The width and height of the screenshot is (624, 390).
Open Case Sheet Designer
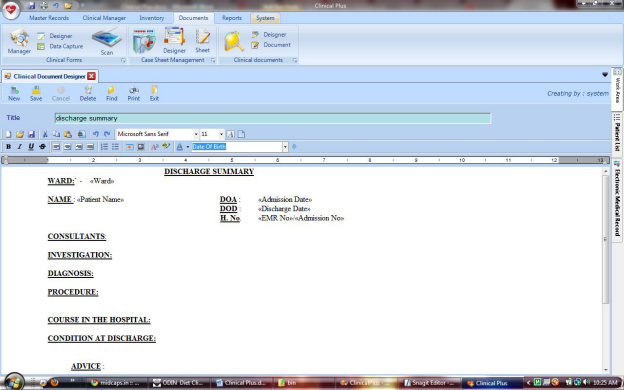tap(174, 40)
